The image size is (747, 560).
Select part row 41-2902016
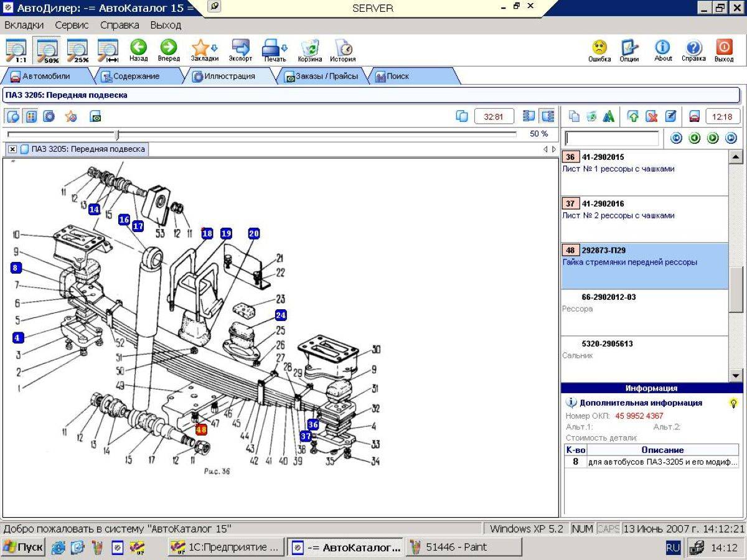pos(644,220)
